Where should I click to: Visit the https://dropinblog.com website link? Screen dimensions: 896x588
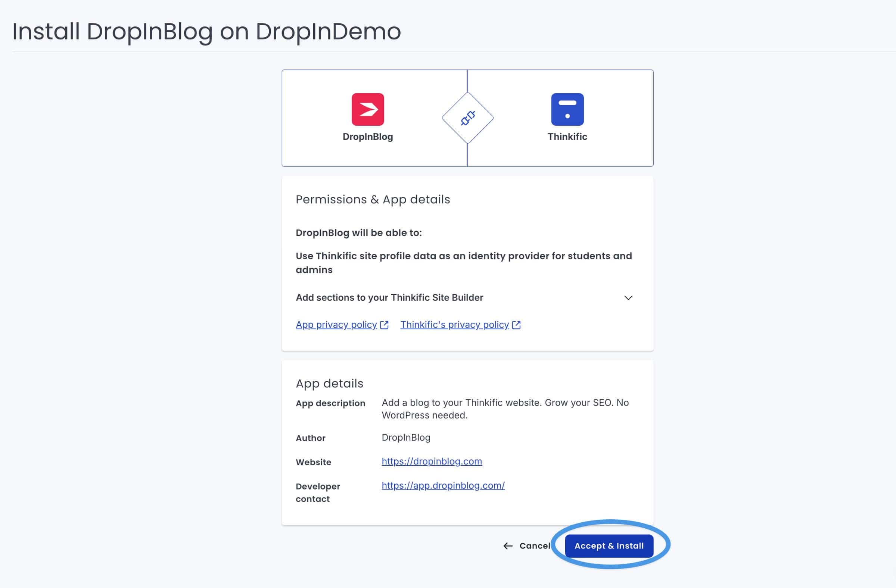coord(432,461)
